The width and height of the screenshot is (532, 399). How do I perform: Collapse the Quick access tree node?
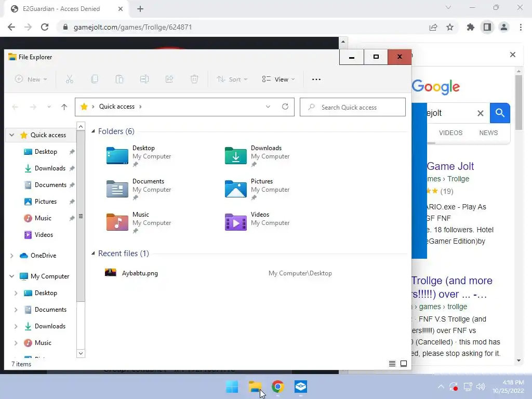pos(12,135)
